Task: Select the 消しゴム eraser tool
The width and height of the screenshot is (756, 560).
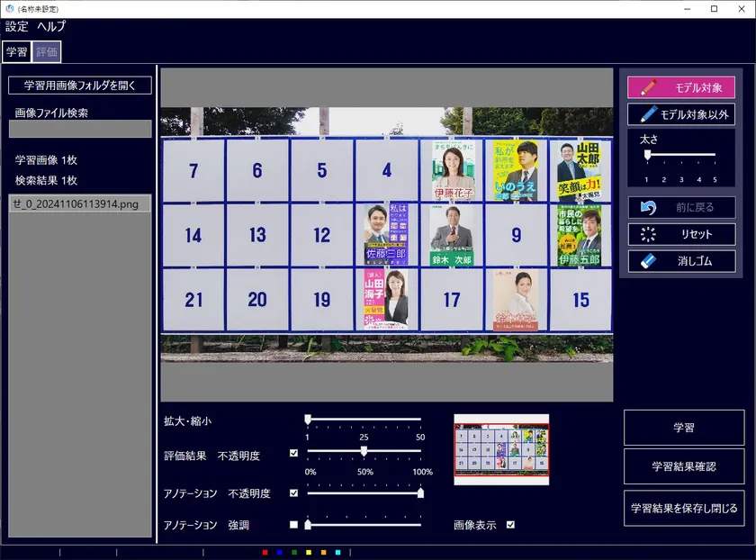Action: pyautogui.click(x=684, y=261)
